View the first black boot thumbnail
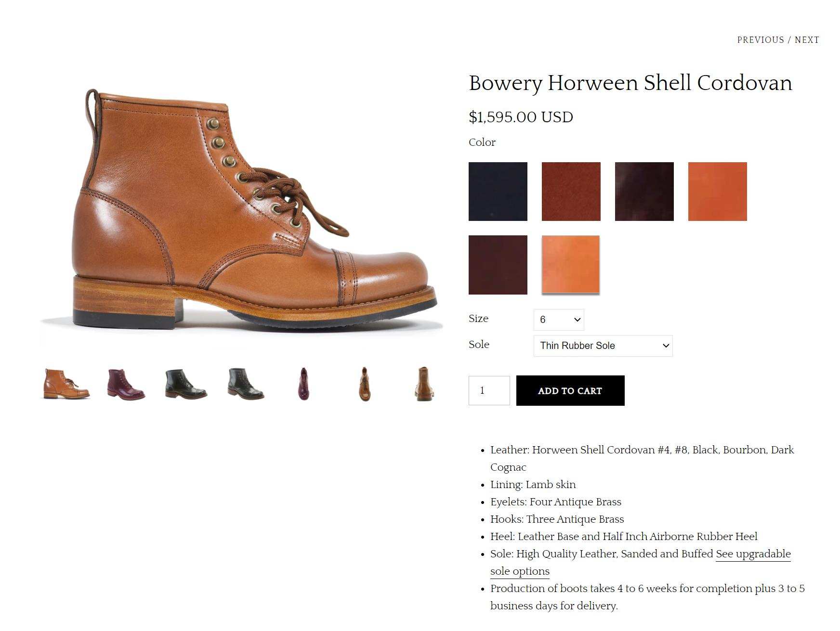 pos(185,384)
